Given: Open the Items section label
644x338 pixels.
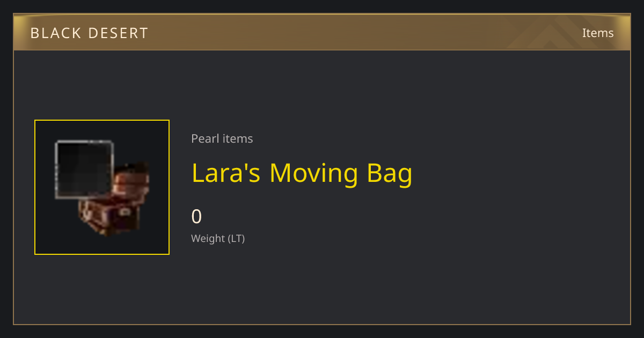Looking at the screenshot, I should [598, 33].
